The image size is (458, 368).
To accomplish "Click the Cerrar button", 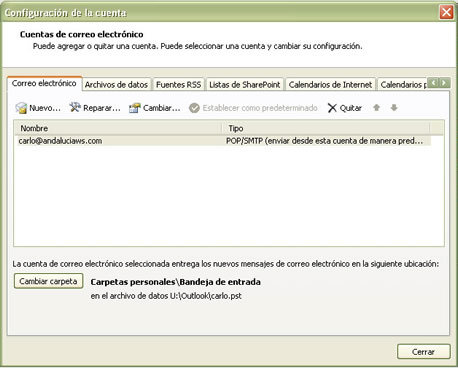I will point(424,352).
